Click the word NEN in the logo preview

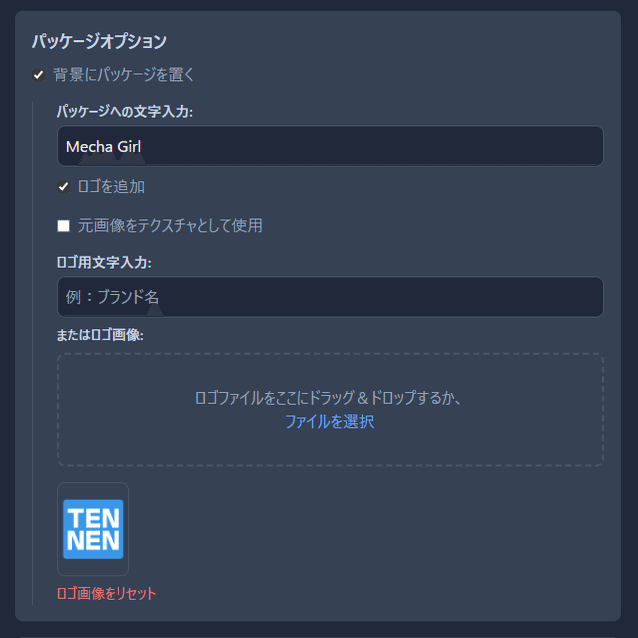[x=93, y=543]
